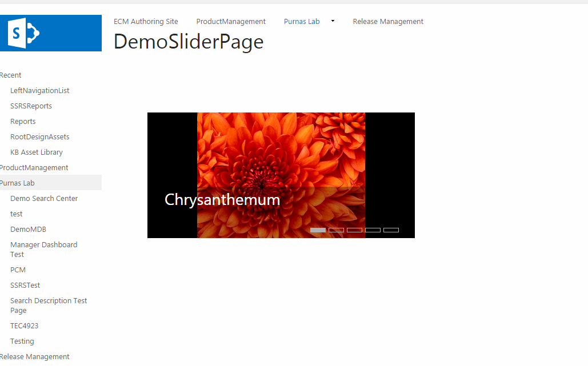Screen dimensions: 588x366
Task: Open the ECM Authoring Site tab
Action: click(x=146, y=21)
